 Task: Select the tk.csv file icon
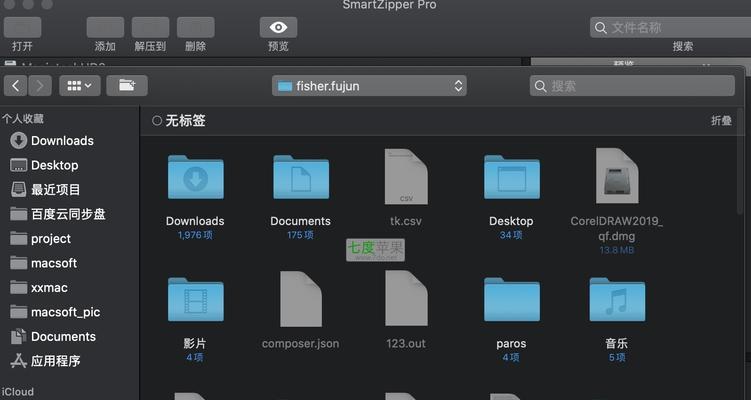click(406, 176)
